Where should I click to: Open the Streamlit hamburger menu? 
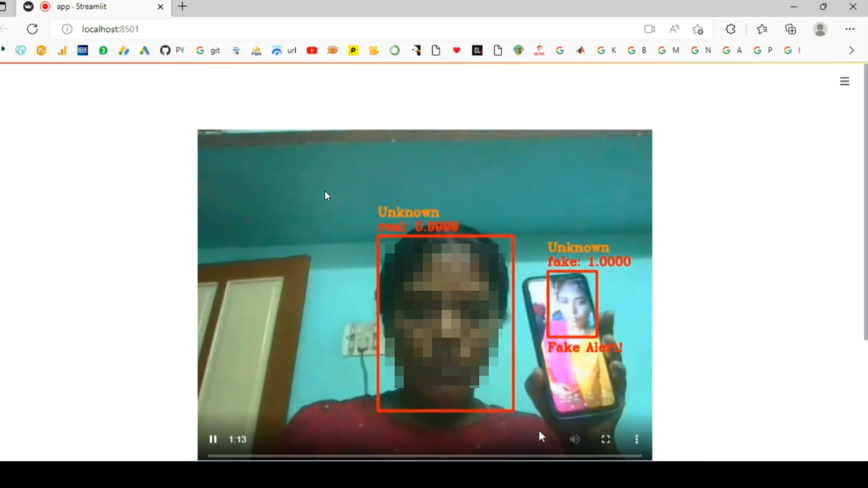click(845, 82)
